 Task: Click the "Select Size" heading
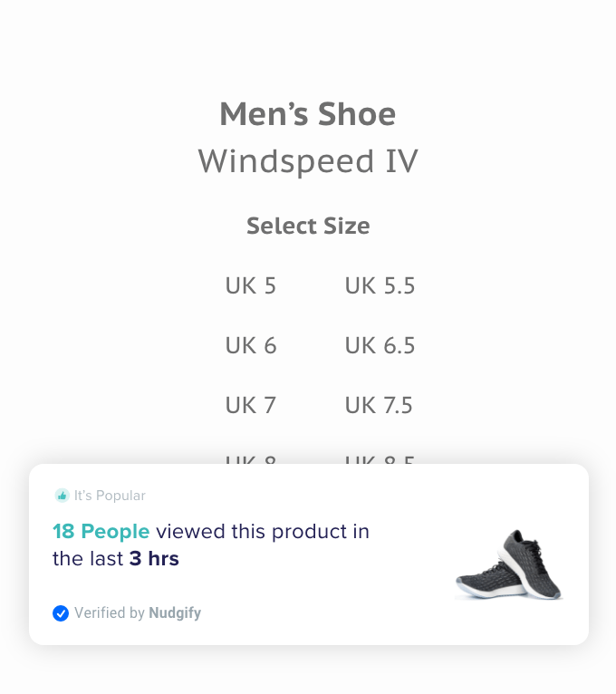[x=308, y=227]
